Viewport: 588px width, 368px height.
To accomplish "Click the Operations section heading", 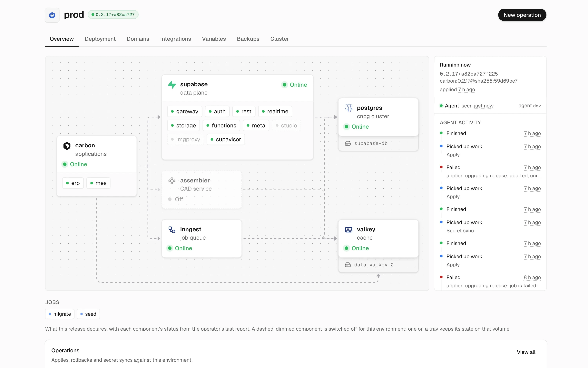I will point(65,350).
